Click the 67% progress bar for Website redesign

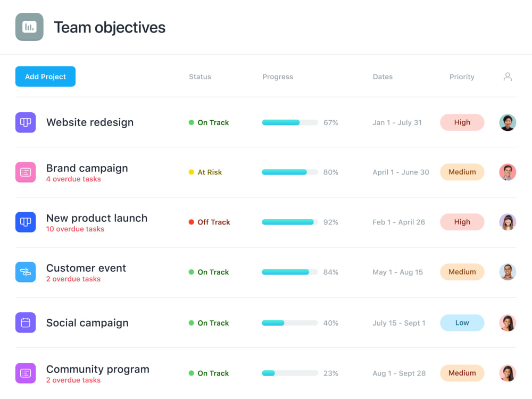pyautogui.click(x=289, y=122)
